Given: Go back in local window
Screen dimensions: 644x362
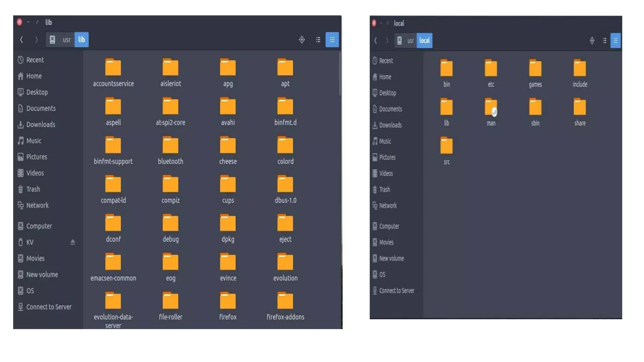Looking at the screenshot, I should tap(375, 41).
